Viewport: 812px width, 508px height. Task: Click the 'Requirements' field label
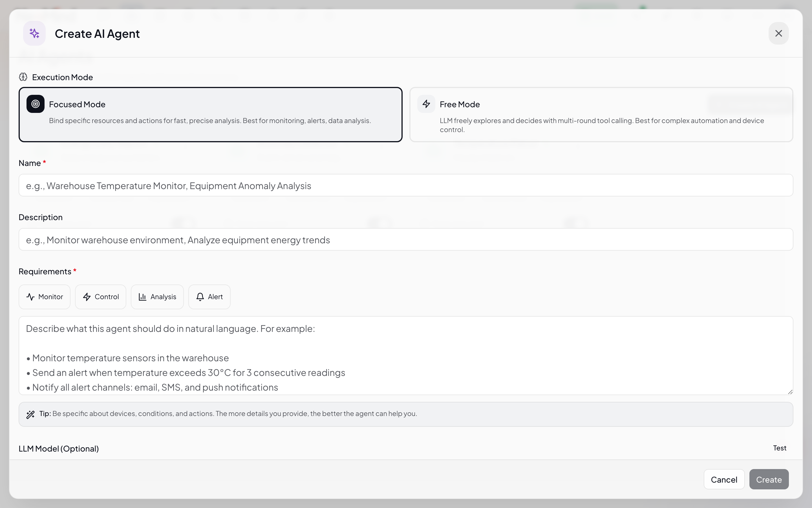[x=45, y=271]
